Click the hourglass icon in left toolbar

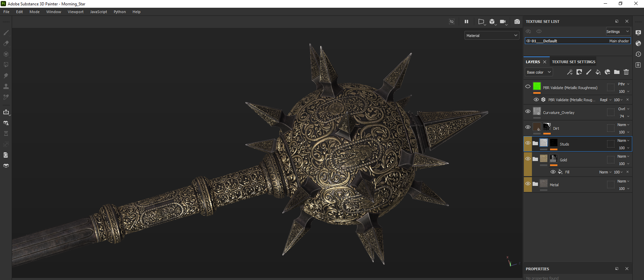coord(6,133)
